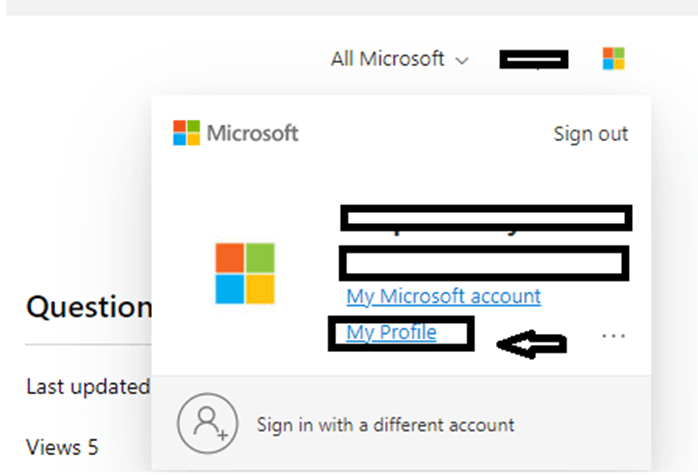Open the three-dot more options menu
Image resolution: width=698 pixels, height=475 pixels.
tap(613, 336)
